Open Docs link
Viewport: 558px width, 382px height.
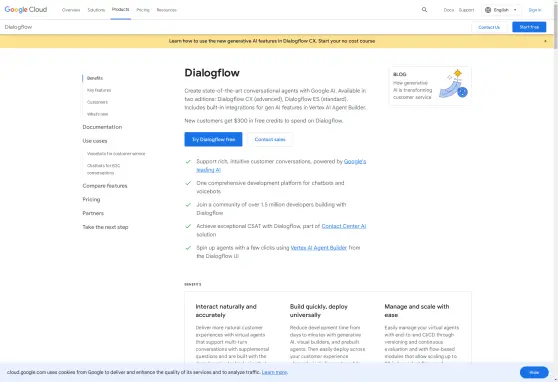click(449, 10)
